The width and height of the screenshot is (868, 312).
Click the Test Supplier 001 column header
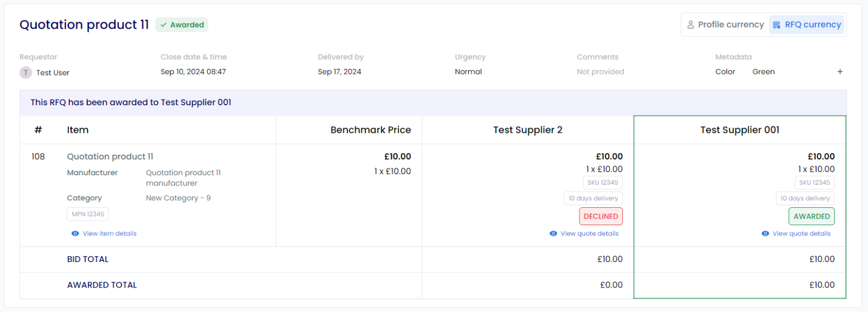[x=739, y=130]
